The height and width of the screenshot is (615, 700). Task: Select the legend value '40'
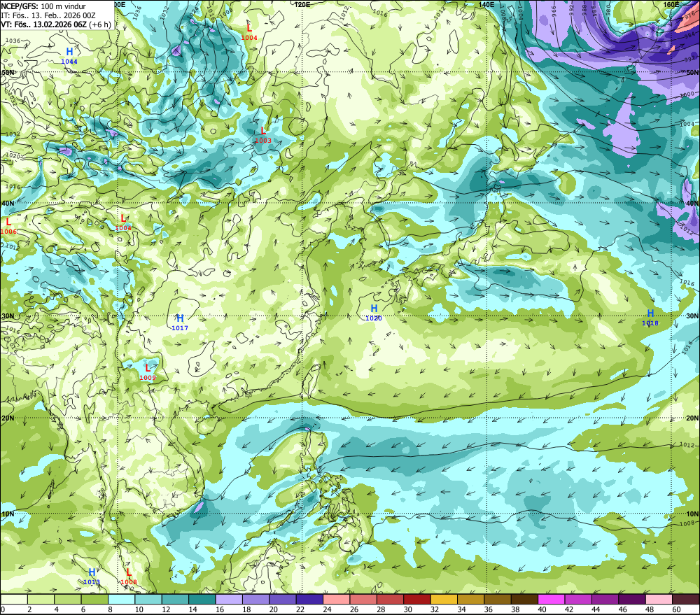(x=542, y=609)
